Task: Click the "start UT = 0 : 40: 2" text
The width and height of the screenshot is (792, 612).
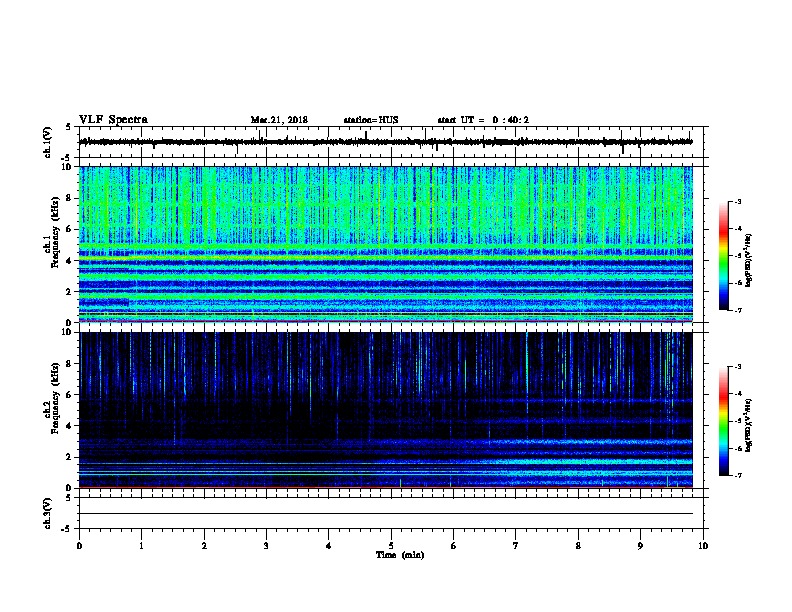Action: [483, 120]
